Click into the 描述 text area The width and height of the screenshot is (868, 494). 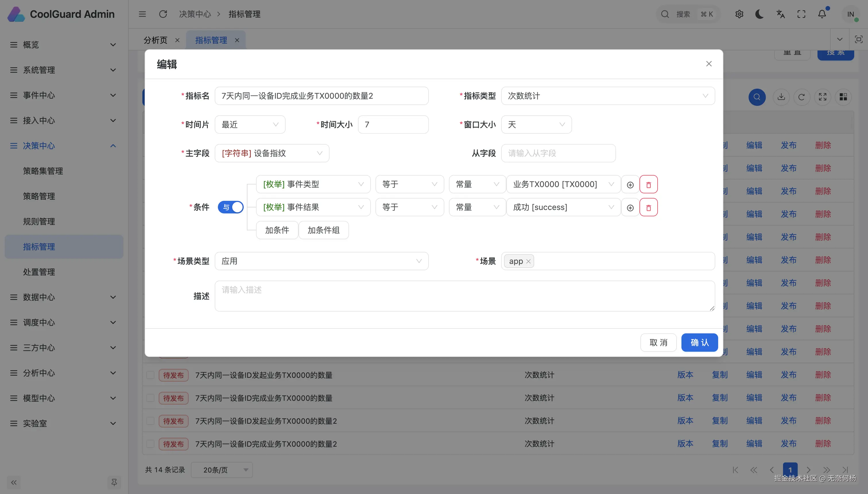[464, 296]
